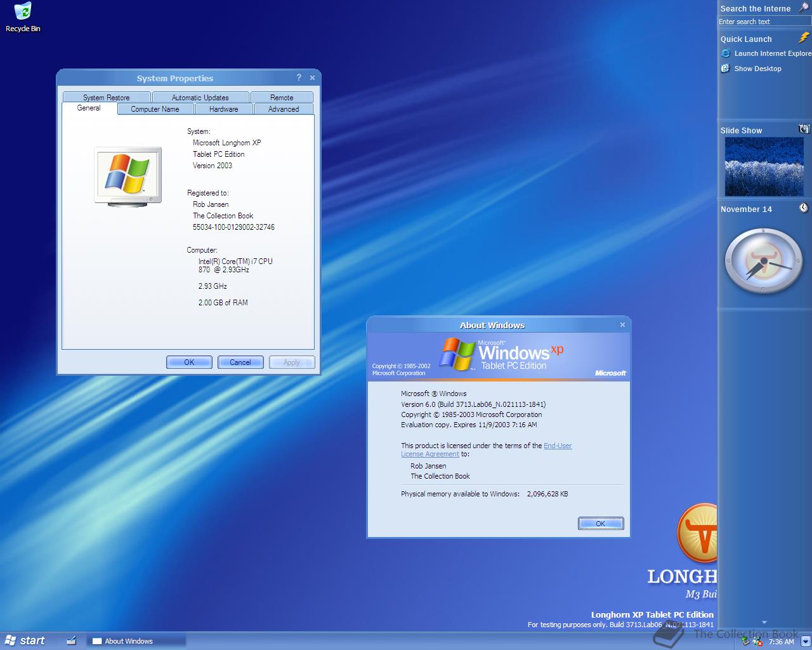Click the Intel Core i7 CPU text

coord(235,265)
